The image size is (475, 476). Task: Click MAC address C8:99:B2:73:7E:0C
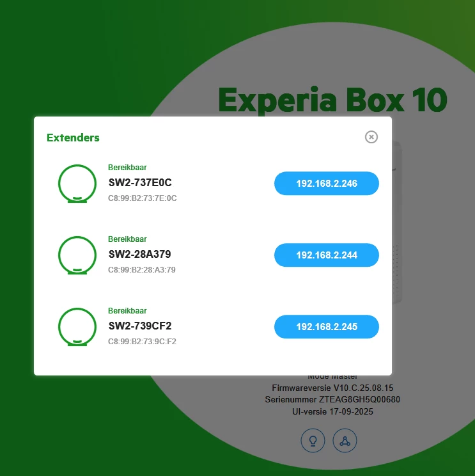[143, 198]
